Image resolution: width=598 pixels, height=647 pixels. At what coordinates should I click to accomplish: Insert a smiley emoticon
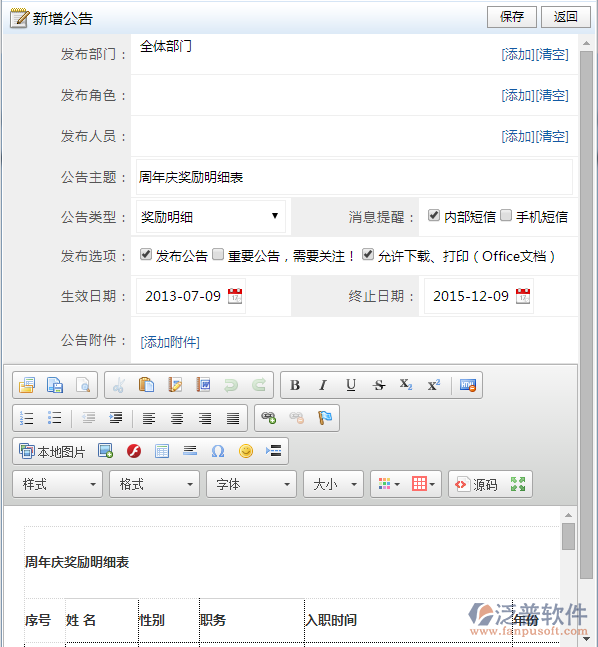pos(246,451)
